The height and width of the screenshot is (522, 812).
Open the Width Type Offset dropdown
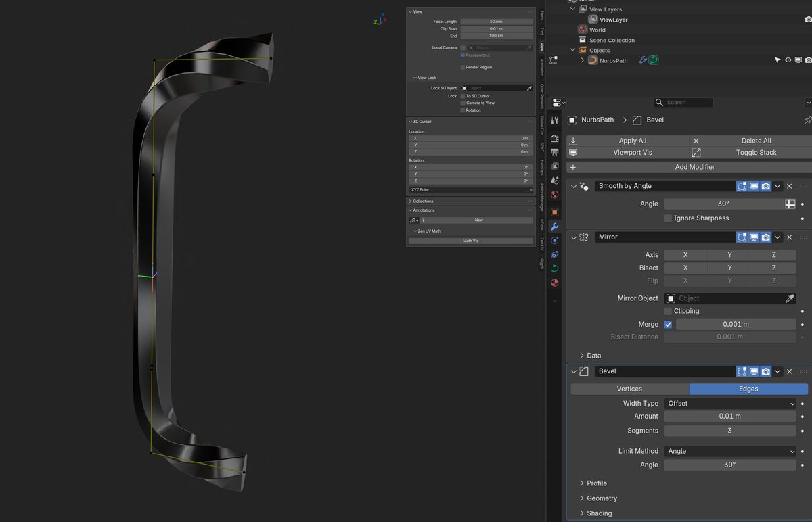729,404
